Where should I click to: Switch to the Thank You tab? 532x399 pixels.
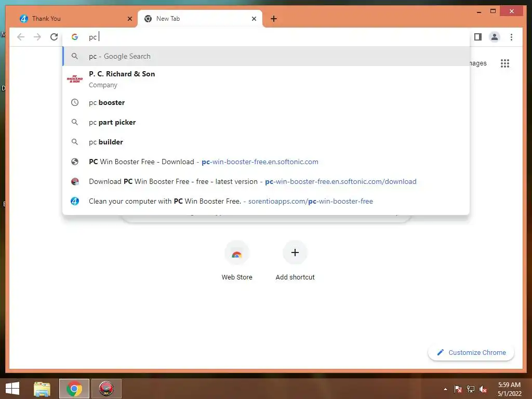click(x=75, y=19)
